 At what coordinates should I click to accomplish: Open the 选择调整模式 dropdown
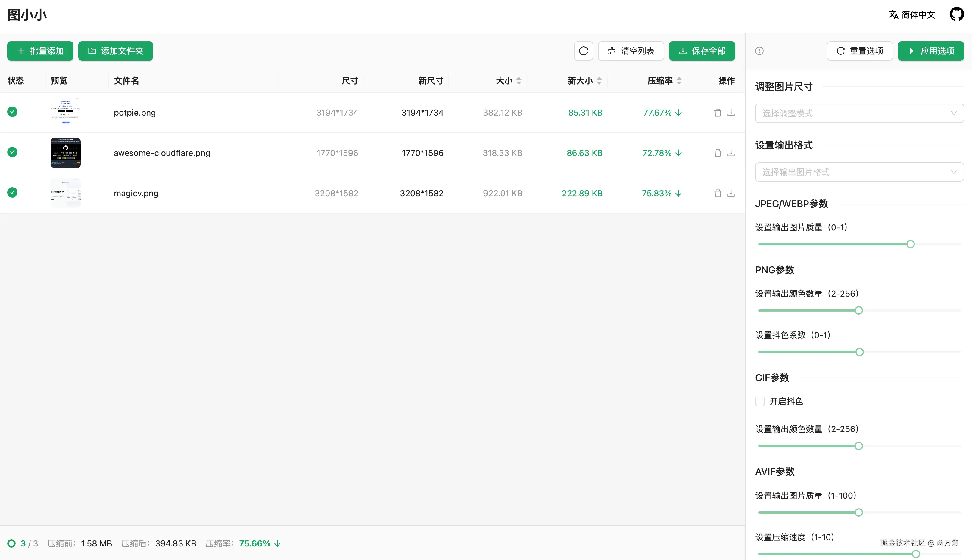859,113
